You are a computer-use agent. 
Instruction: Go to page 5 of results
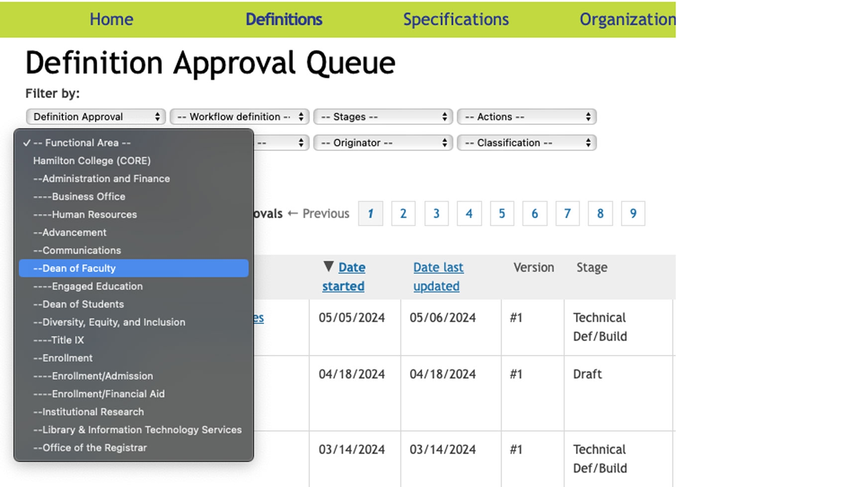502,214
